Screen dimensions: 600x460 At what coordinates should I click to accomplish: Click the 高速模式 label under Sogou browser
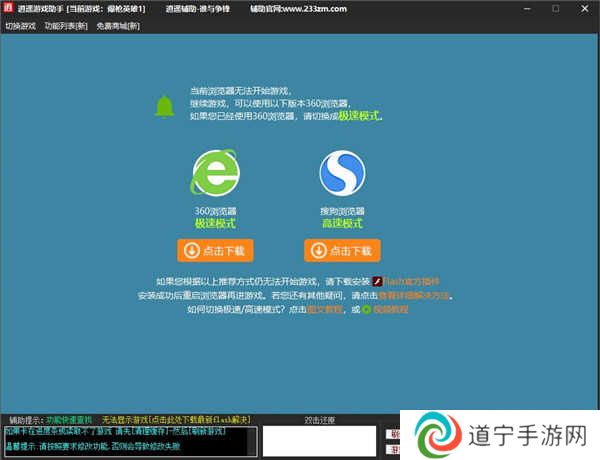pyautogui.click(x=342, y=223)
